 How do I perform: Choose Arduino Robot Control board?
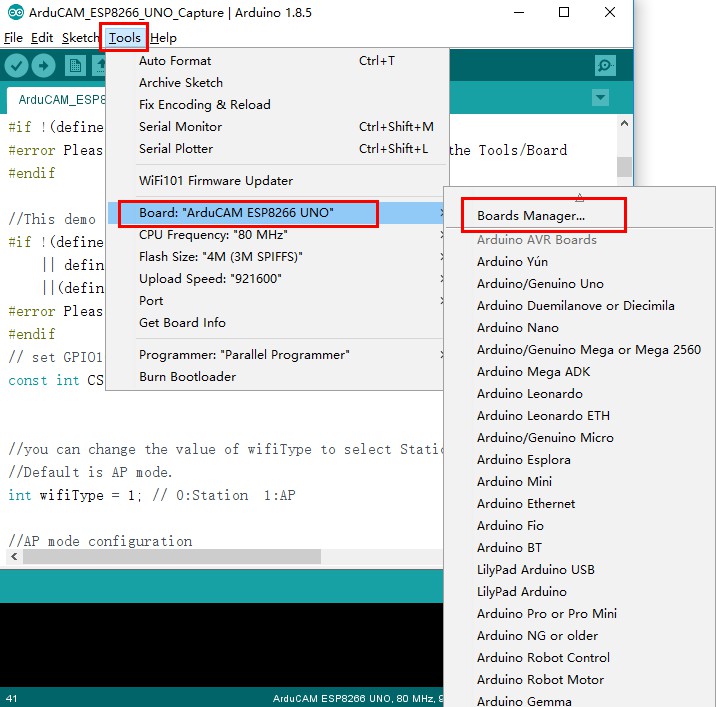point(580,658)
